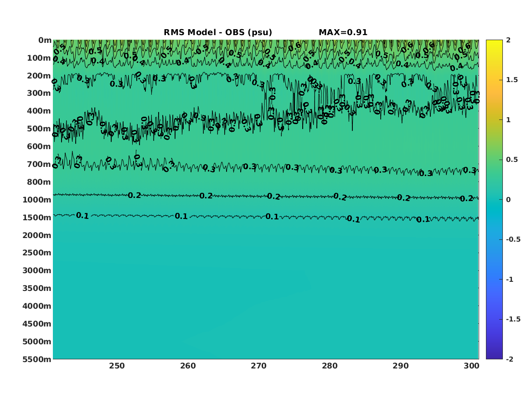This screenshot has height=399, width=532.
Task: Pick the '4500m' depth axis label
Action: (37, 324)
